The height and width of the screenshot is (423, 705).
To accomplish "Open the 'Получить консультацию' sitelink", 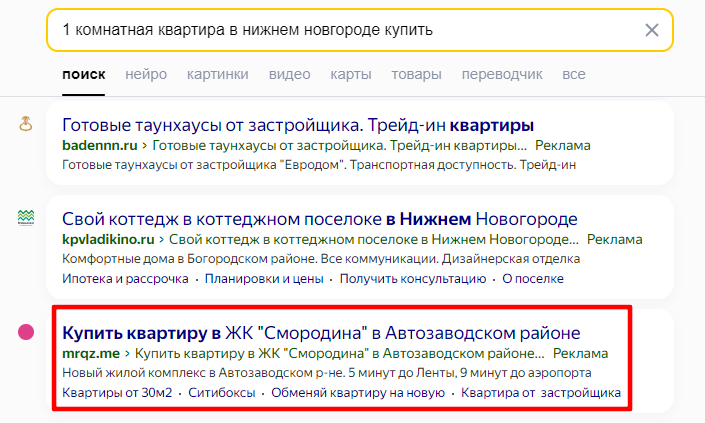I will tap(413, 279).
